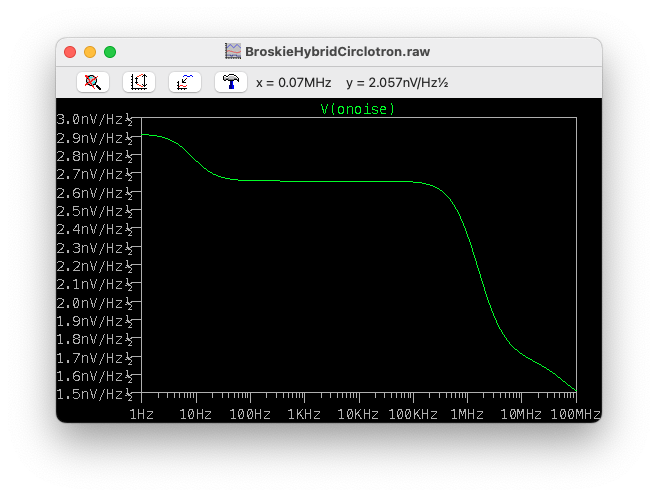Click the BroskieHybridCirclotron.raw title icon
This screenshot has width=658, height=497.
(x=233, y=51)
